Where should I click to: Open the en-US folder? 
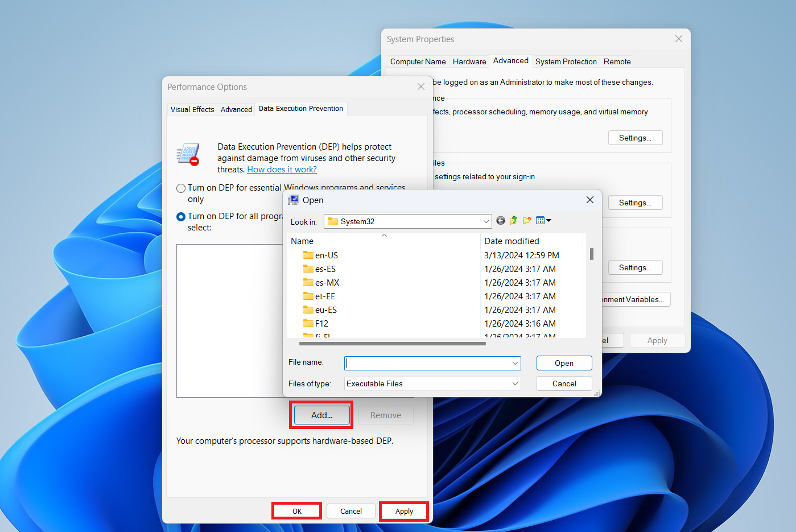point(326,255)
